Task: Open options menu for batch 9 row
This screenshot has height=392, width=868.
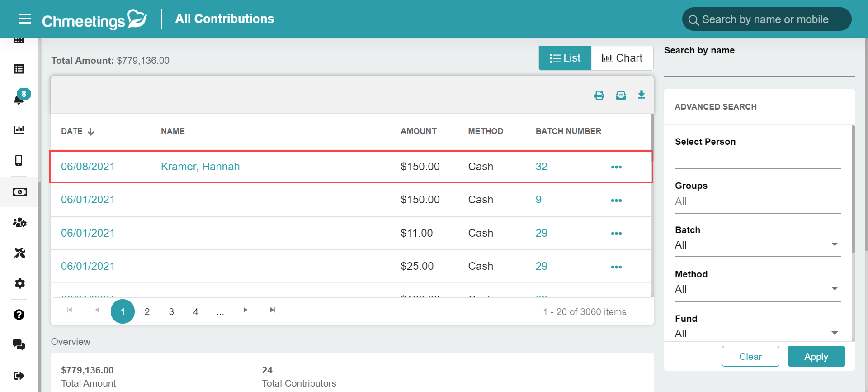Action: (x=616, y=201)
